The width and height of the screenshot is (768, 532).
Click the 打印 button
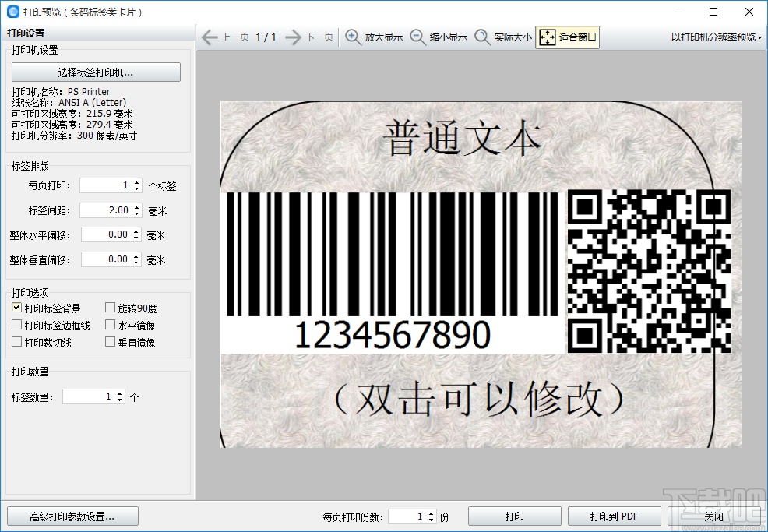515,516
